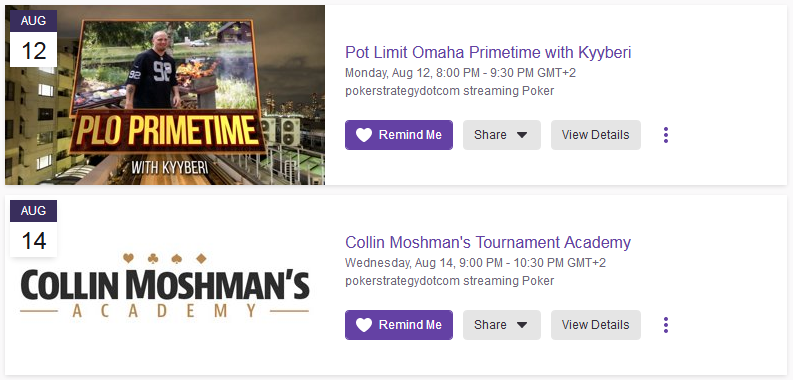Click PLO Primetime with Kyyberi thumbnail image
The height and width of the screenshot is (380, 793).
[x=165, y=95]
